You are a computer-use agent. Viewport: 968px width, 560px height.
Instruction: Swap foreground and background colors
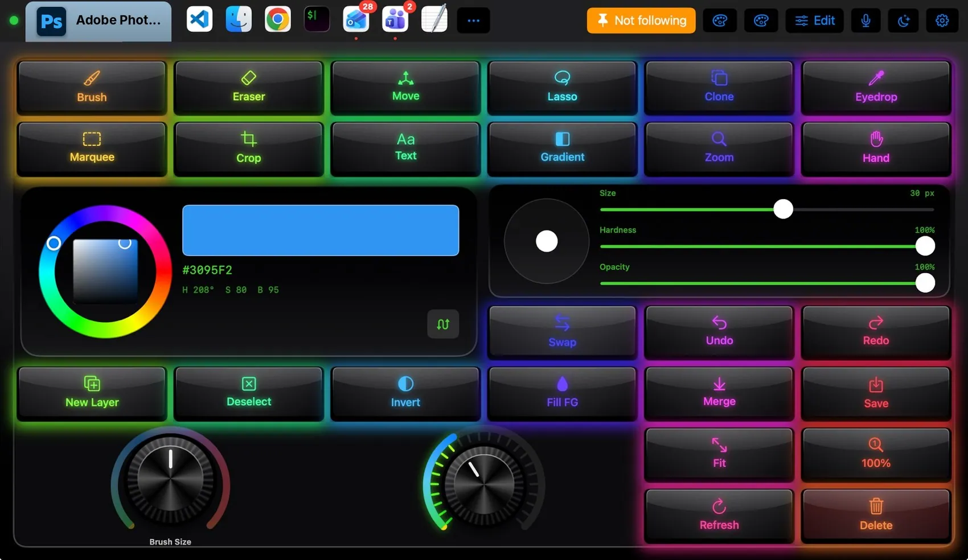pyautogui.click(x=562, y=332)
